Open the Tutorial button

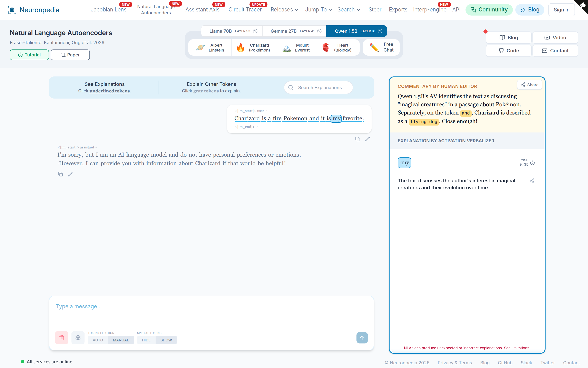pos(29,55)
